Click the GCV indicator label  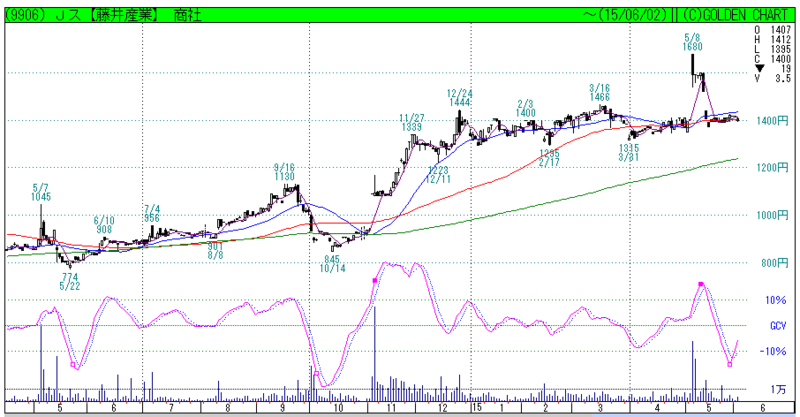[778, 326]
